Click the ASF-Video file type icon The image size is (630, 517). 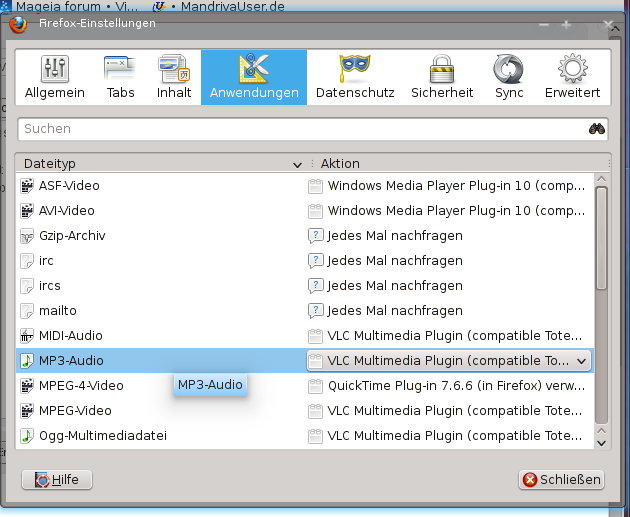[x=27, y=186]
